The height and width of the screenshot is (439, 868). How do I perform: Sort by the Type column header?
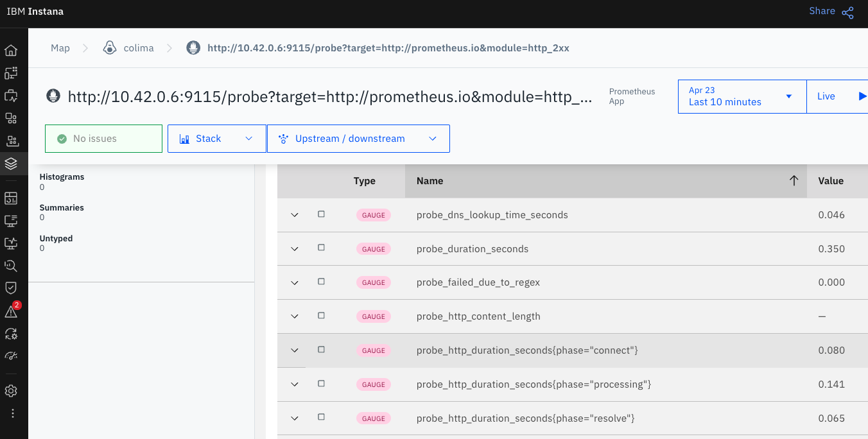click(365, 181)
